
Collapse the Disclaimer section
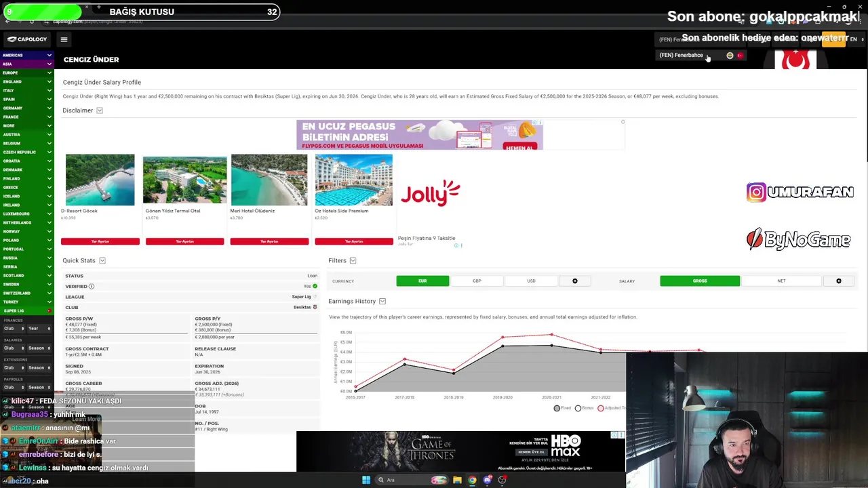coord(100,110)
